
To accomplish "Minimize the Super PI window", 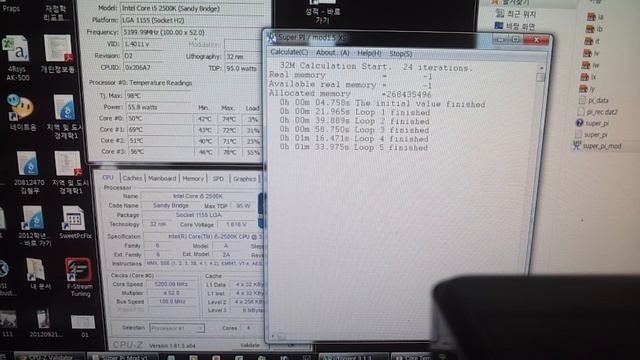I will (x=501, y=40).
